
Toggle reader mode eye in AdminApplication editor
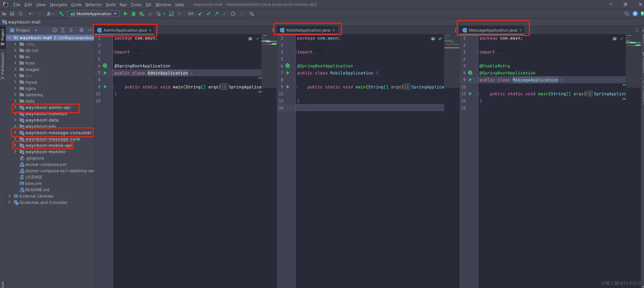click(x=250, y=39)
